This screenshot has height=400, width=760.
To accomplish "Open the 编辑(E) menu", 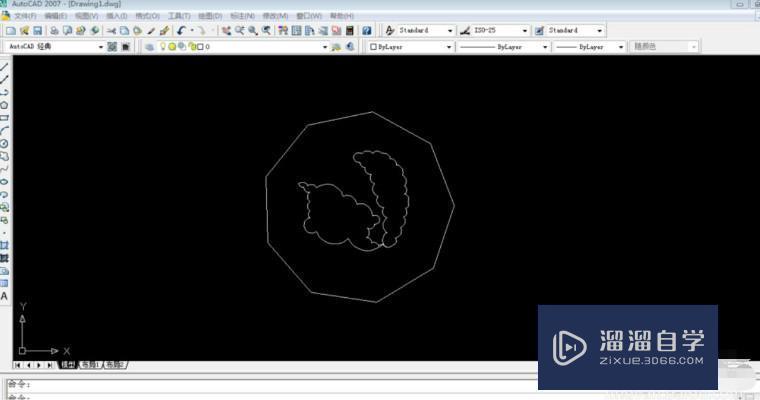I will [56, 16].
